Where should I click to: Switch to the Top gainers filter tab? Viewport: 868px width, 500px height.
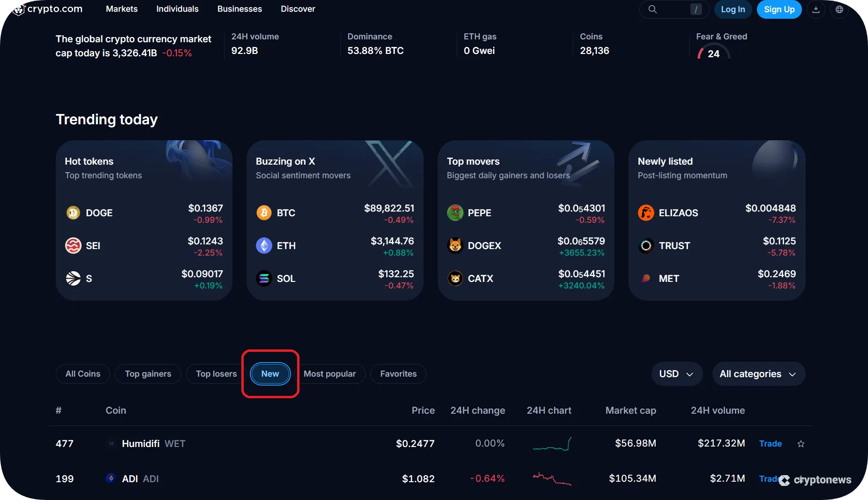[x=148, y=374]
